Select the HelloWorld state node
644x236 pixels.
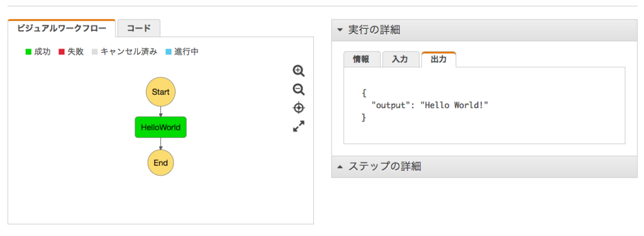coord(160,127)
